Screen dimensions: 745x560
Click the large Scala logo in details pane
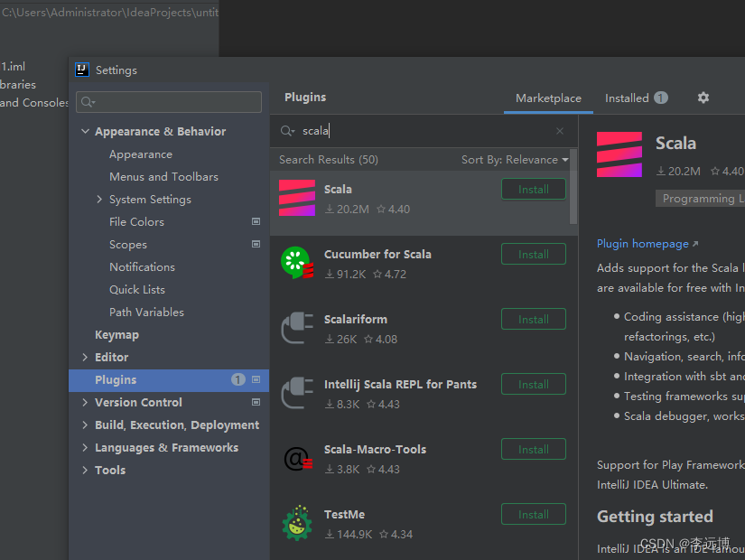(619, 154)
